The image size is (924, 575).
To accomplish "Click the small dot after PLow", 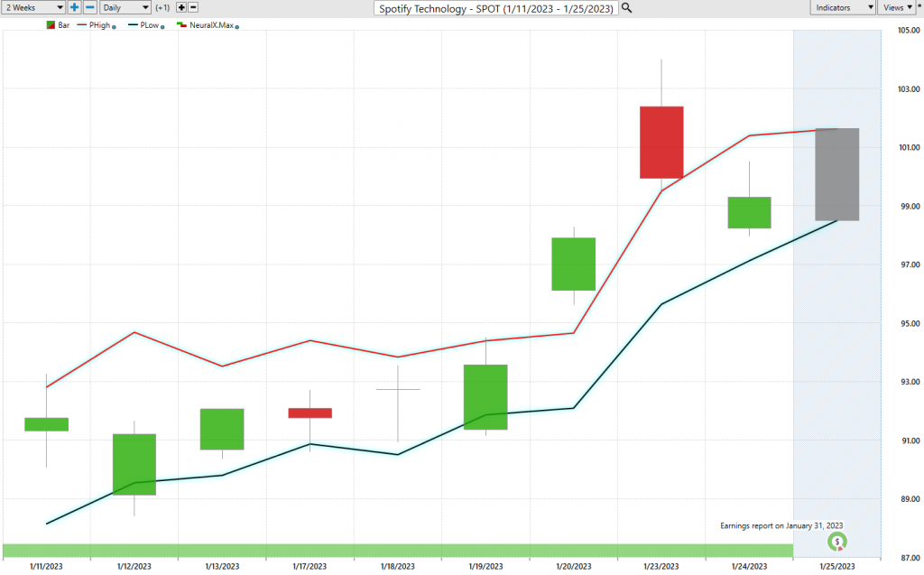I will click(x=162, y=27).
